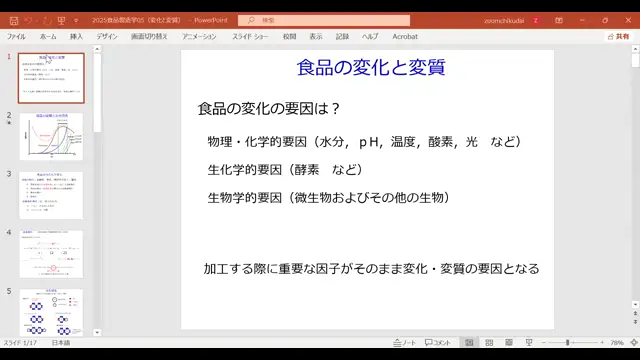Open ribbon display options
Viewport: 640px width, 360px height.
pyautogui.click(x=559, y=20)
